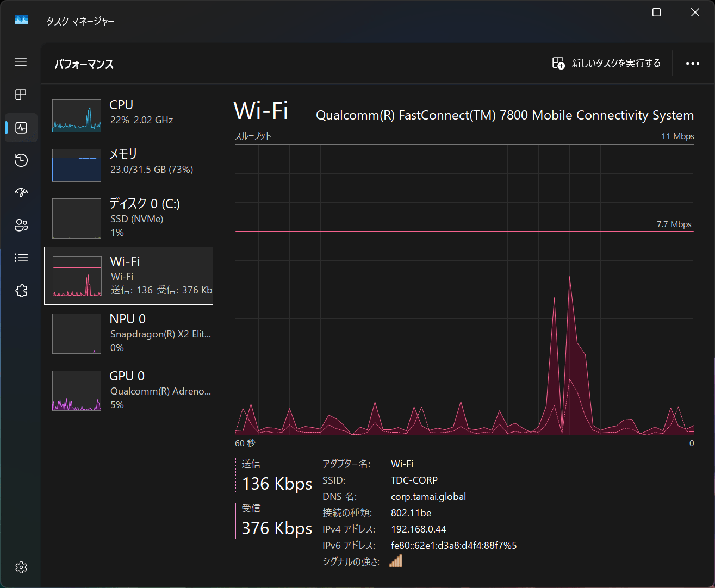Click 新しいタスクを実行する button
The image size is (715, 588).
point(606,64)
